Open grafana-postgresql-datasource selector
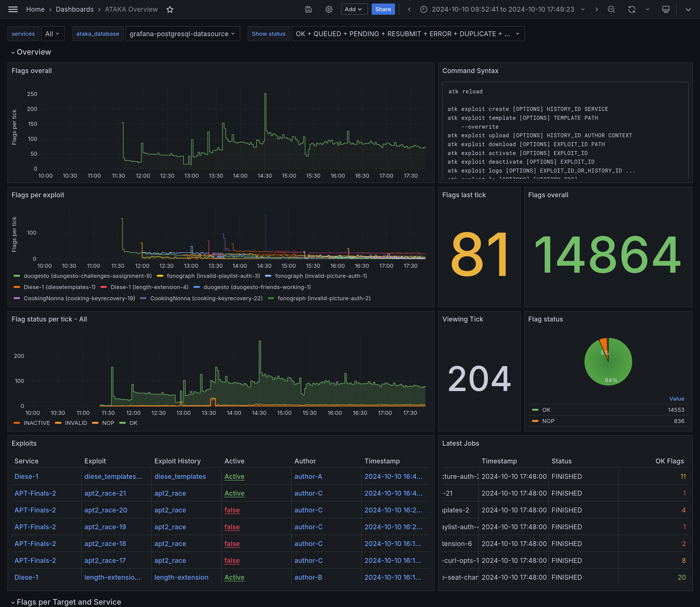 (182, 34)
